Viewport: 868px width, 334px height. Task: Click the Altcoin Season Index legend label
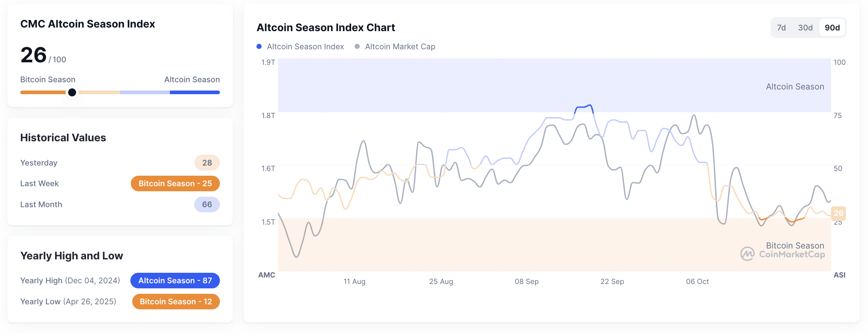305,47
